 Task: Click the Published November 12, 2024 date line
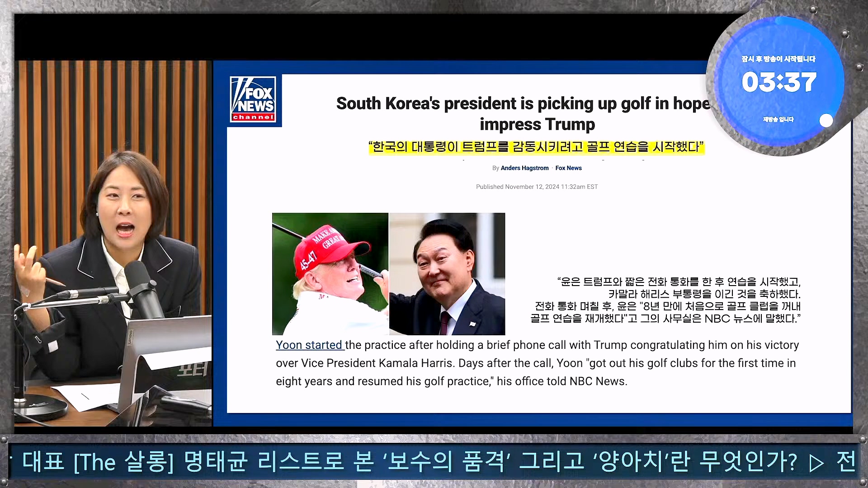click(537, 187)
